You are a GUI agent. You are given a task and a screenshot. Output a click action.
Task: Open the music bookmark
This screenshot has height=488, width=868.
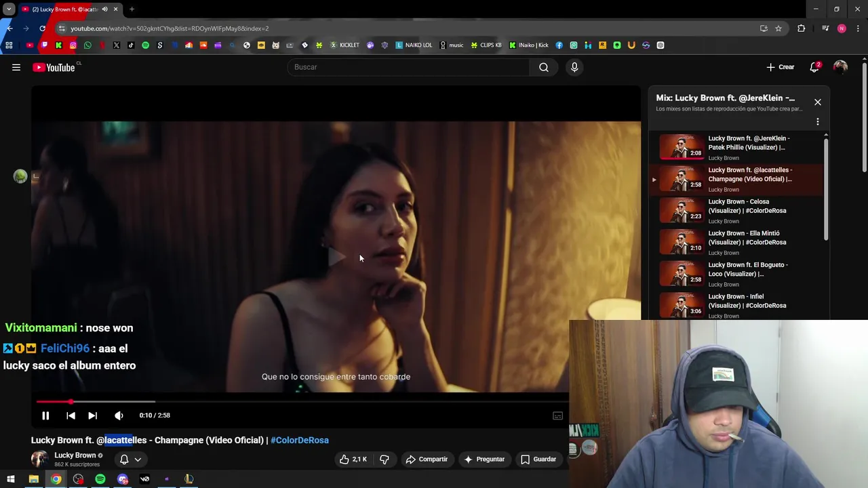click(x=452, y=45)
